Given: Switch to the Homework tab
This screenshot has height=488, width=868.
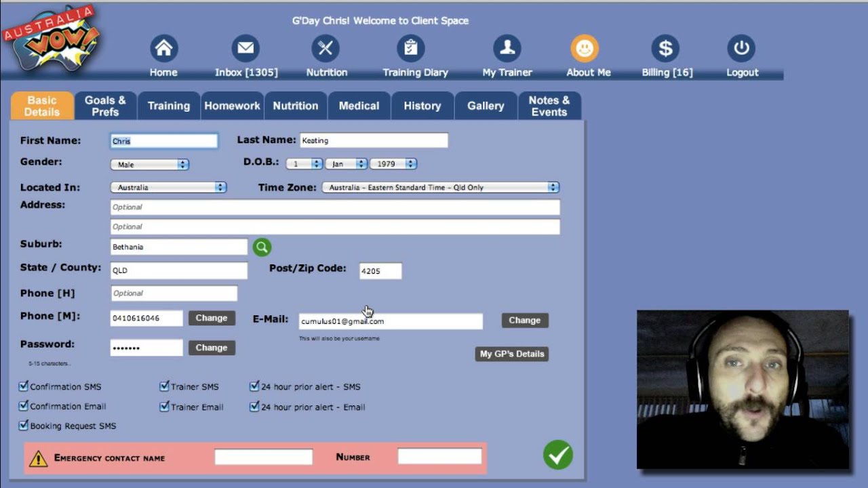Looking at the screenshot, I should click(x=232, y=106).
